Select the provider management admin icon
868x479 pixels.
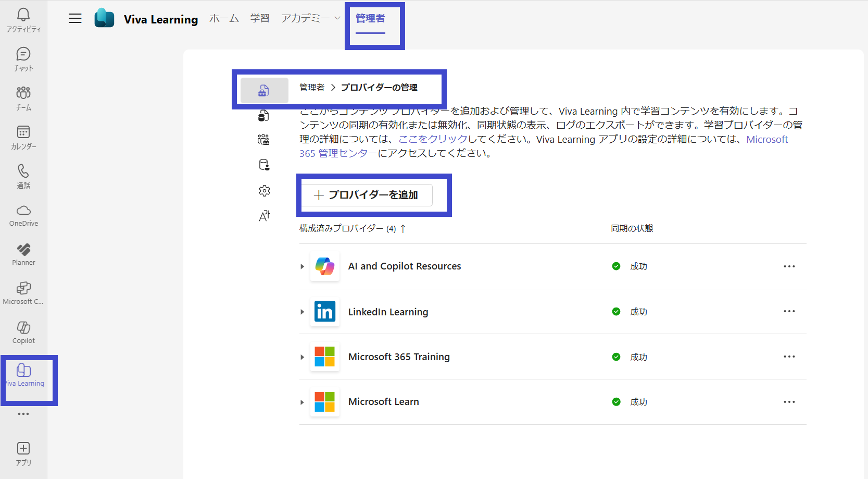(x=264, y=91)
